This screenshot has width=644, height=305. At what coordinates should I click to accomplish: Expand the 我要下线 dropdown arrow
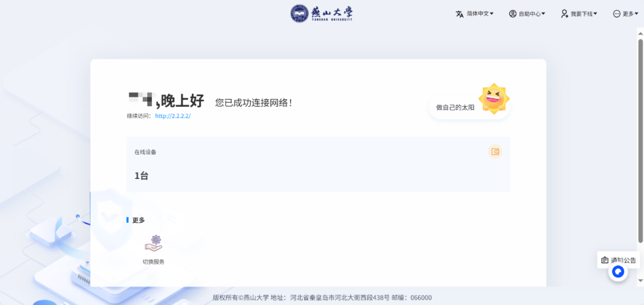(595, 14)
